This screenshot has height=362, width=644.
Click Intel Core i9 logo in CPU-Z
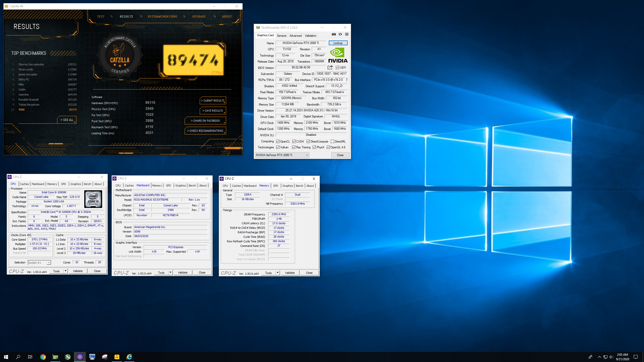point(93,199)
